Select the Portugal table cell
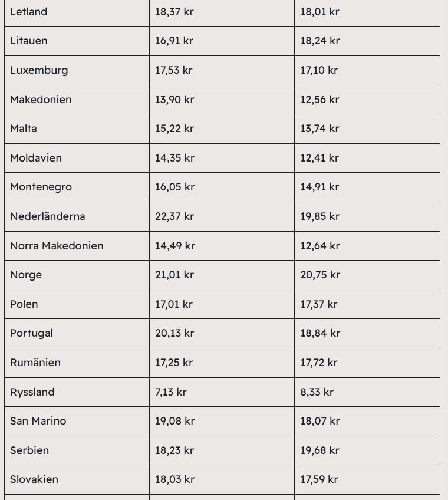 [31, 333]
